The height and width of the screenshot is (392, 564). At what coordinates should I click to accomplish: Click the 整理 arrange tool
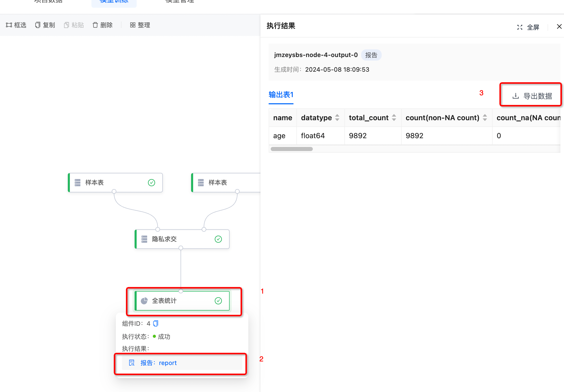(140, 25)
